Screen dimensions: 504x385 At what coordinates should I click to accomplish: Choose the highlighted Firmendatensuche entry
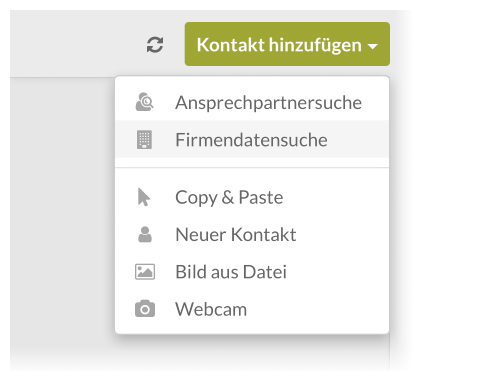(x=252, y=139)
